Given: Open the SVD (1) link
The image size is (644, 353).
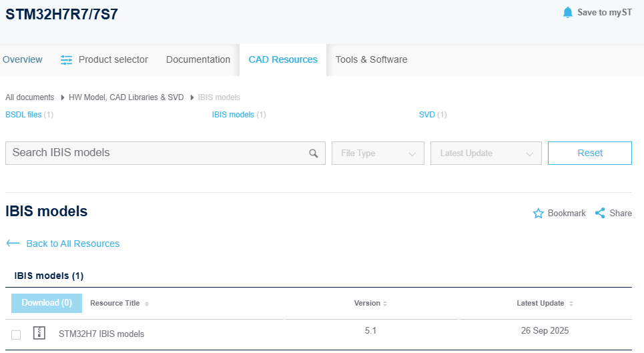Looking at the screenshot, I should coord(432,115).
